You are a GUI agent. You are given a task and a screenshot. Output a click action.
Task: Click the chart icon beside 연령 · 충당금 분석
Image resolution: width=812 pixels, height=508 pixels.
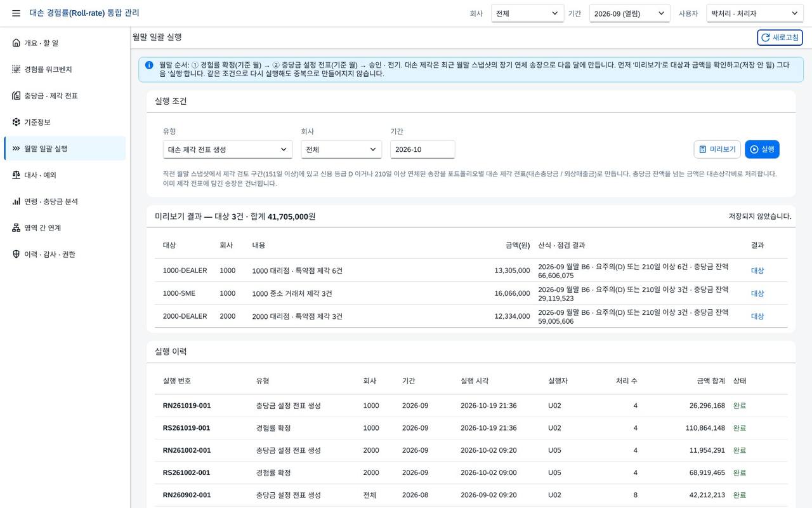(16, 201)
